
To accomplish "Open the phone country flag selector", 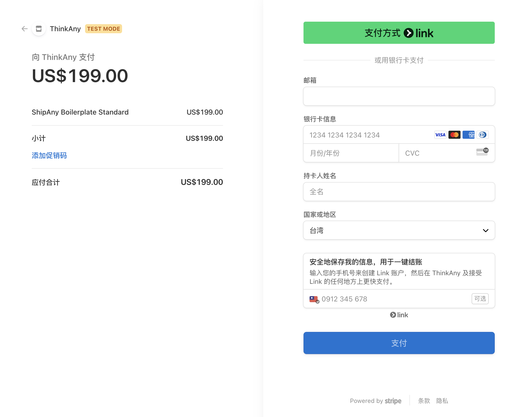I will 314,299.
